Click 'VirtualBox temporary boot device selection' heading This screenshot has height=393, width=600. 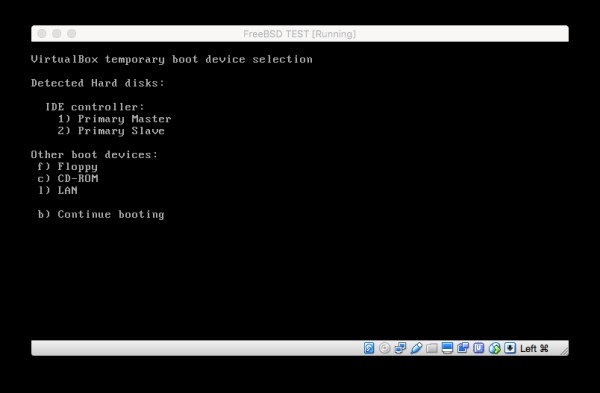(172, 59)
